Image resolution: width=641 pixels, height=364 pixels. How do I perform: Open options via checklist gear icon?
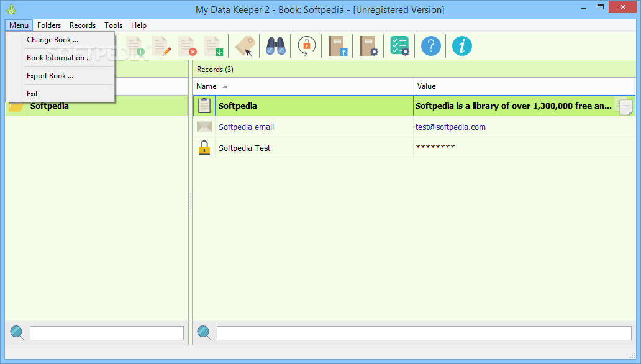pos(399,46)
